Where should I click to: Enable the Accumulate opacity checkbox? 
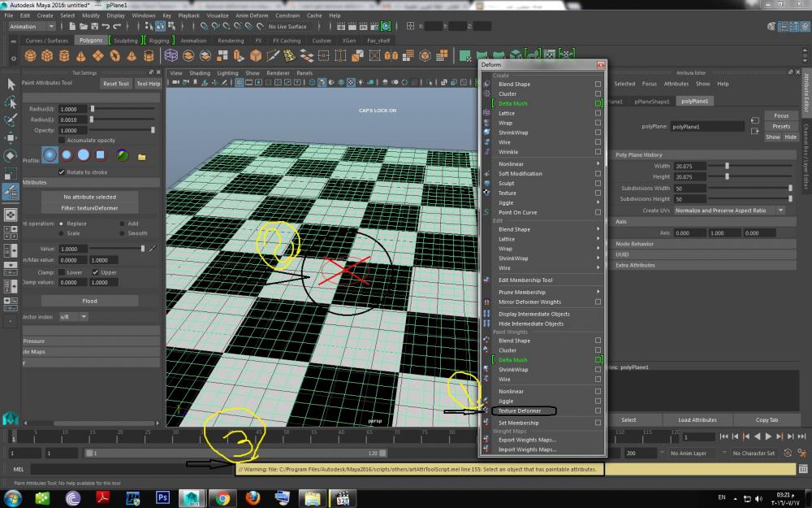(62, 140)
